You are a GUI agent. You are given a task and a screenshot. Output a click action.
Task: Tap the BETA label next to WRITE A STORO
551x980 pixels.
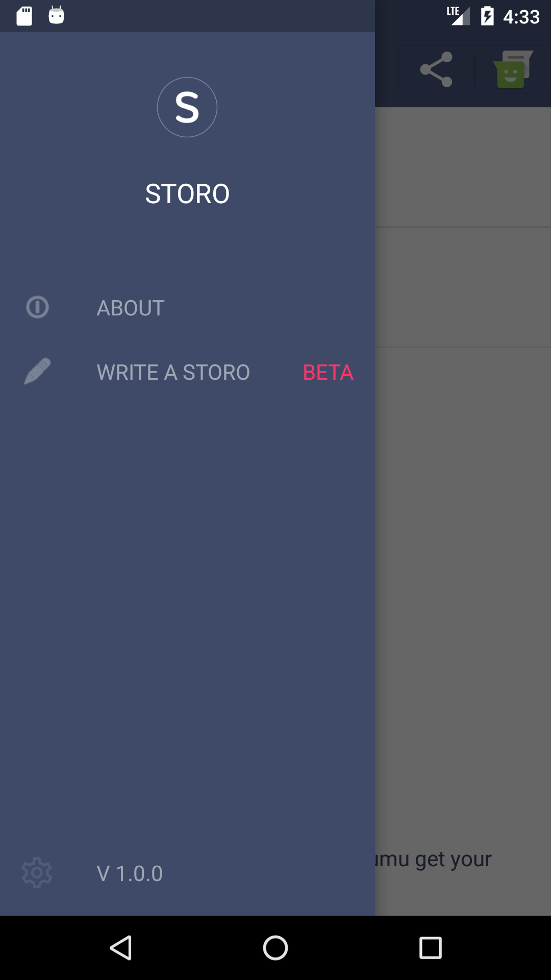point(328,373)
